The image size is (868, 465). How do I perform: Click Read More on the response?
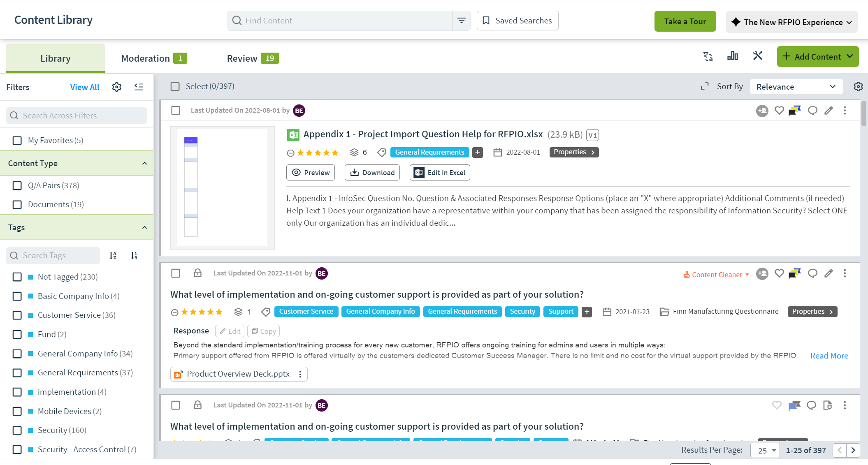(829, 356)
